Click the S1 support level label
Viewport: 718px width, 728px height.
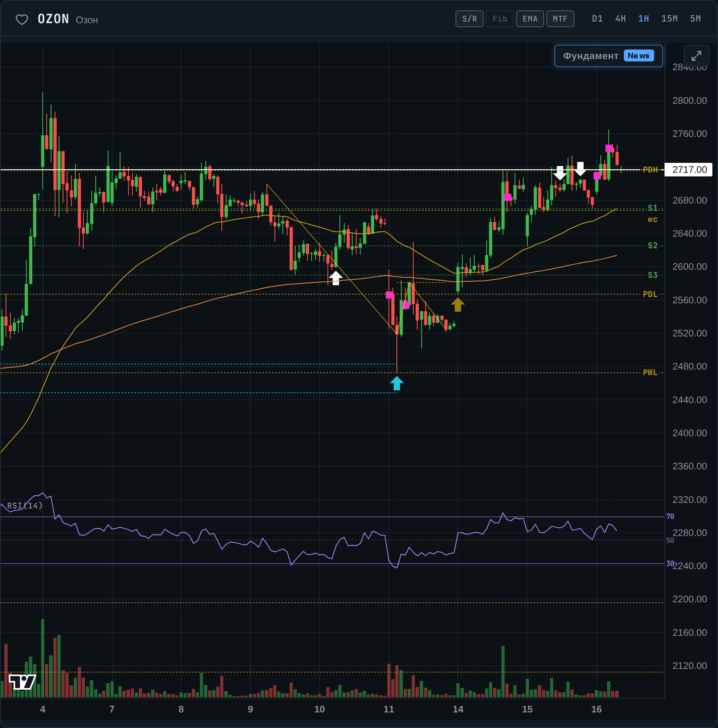pyautogui.click(x=653, y=208)
